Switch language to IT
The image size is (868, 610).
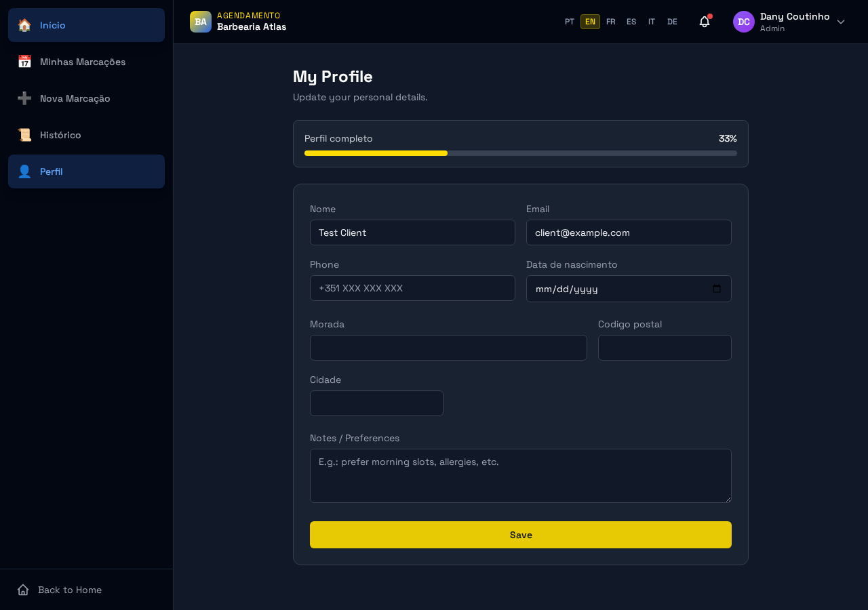pyautogui.click(x=652, y=22)
